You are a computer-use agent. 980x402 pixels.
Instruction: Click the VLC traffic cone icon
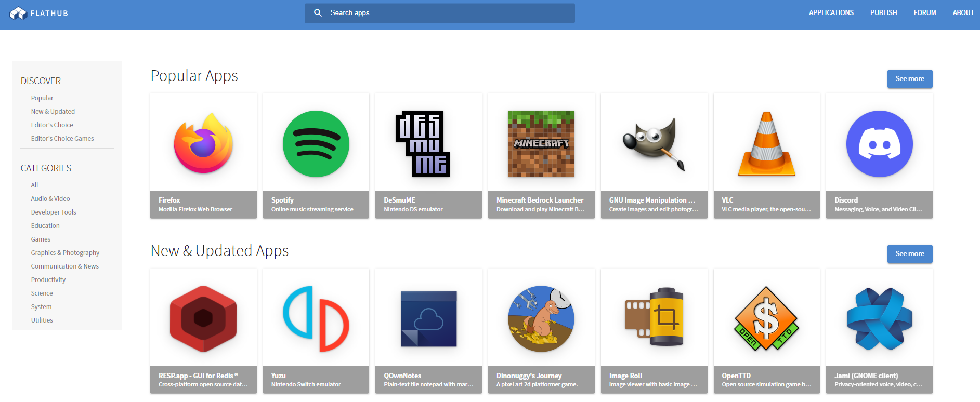[x=767, y=144]
